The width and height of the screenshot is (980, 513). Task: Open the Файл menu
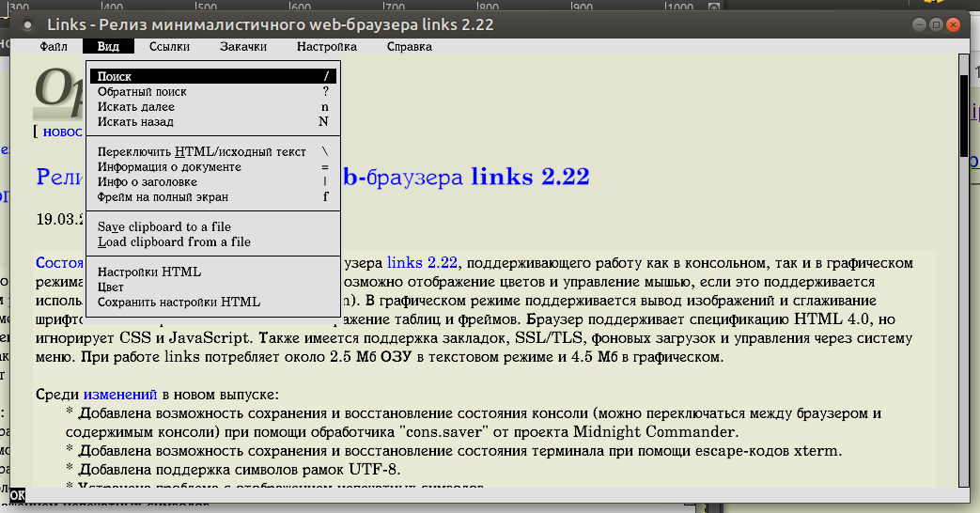point(54,46)
